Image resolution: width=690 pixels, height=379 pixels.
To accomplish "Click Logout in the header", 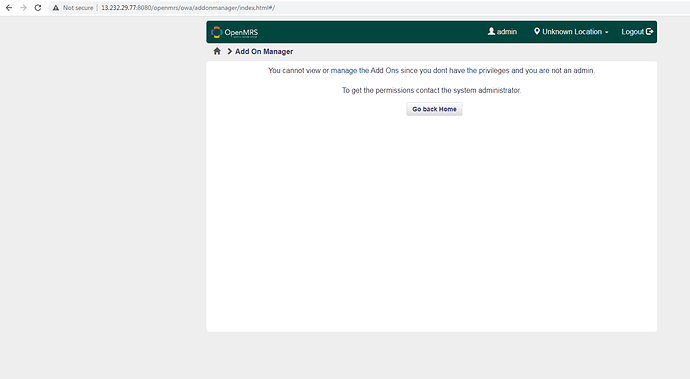I will [637, 32].
